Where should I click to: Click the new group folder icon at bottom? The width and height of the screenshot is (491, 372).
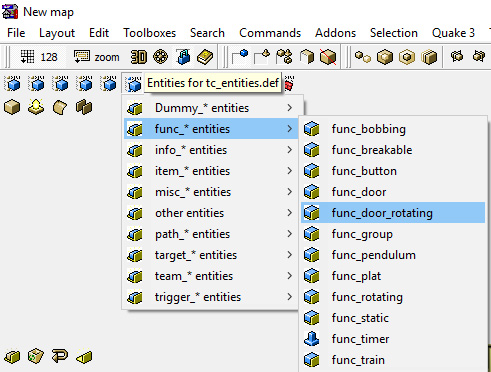point(12,357)
